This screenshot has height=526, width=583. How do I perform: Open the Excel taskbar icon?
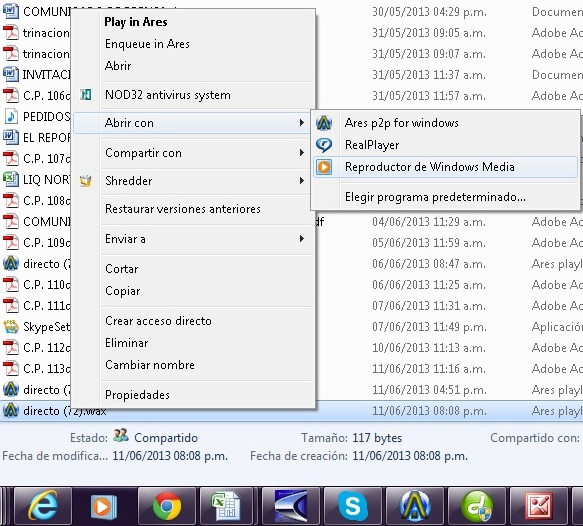[x=226, y=506]
